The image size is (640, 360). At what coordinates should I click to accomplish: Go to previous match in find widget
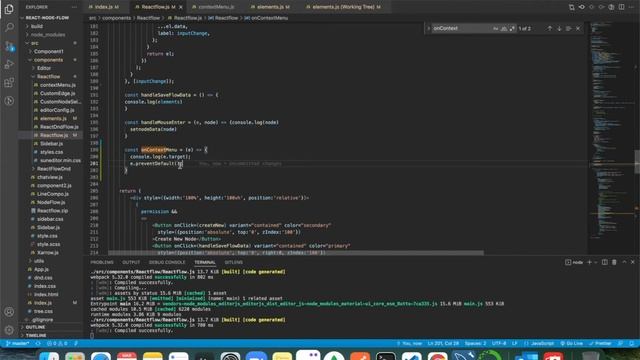(550, 29)
